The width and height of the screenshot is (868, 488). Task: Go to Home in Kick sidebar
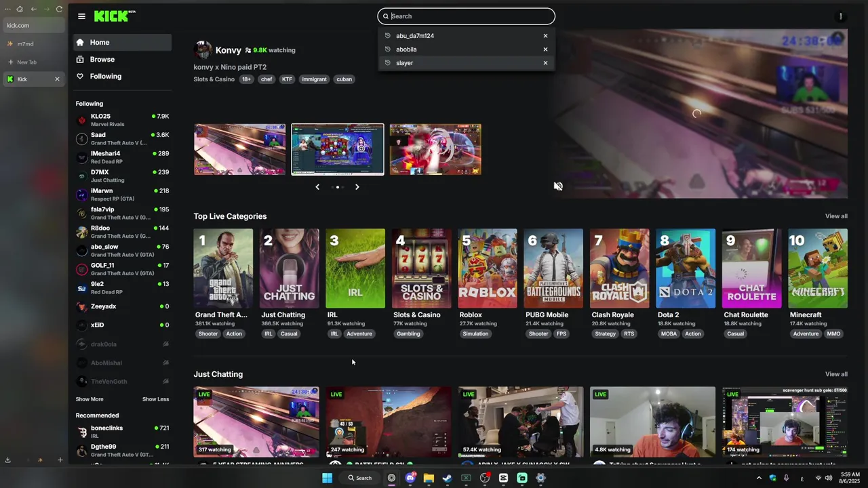tap(123, 42)
